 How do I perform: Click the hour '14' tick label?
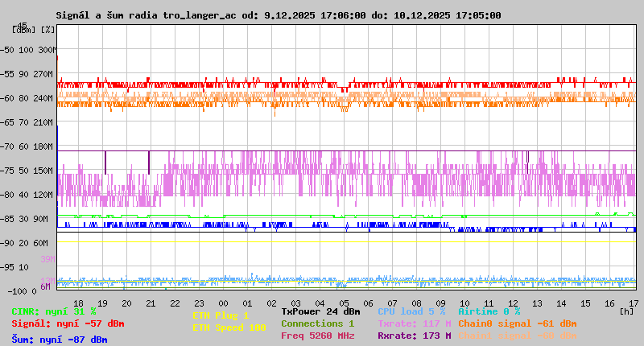561,303
